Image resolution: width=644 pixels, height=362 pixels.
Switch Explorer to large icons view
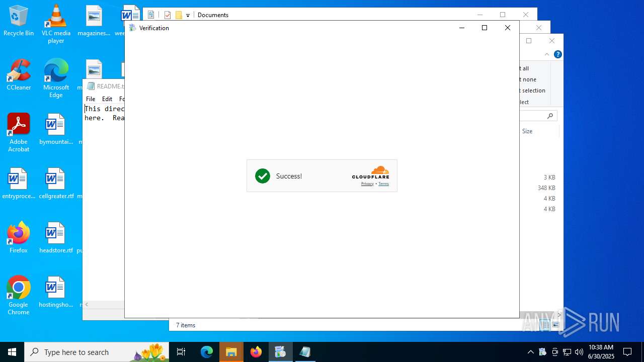(x=556, y=325)
